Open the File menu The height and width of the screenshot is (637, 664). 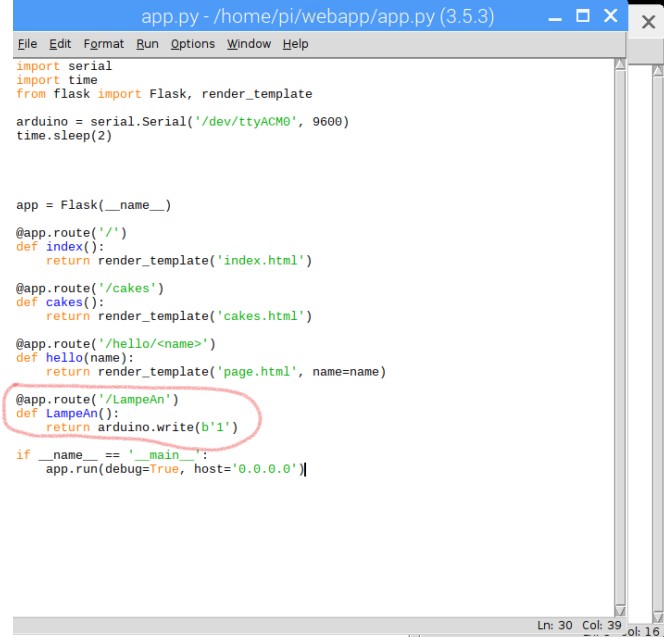(x=27, y=44)
